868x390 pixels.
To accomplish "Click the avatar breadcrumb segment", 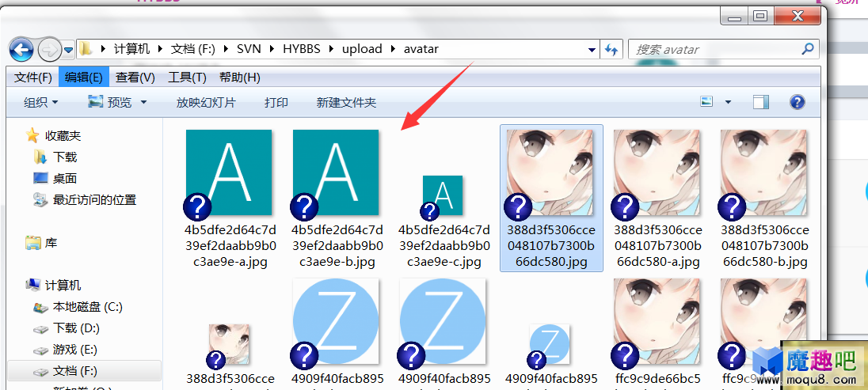I will (x=421, y=49).
